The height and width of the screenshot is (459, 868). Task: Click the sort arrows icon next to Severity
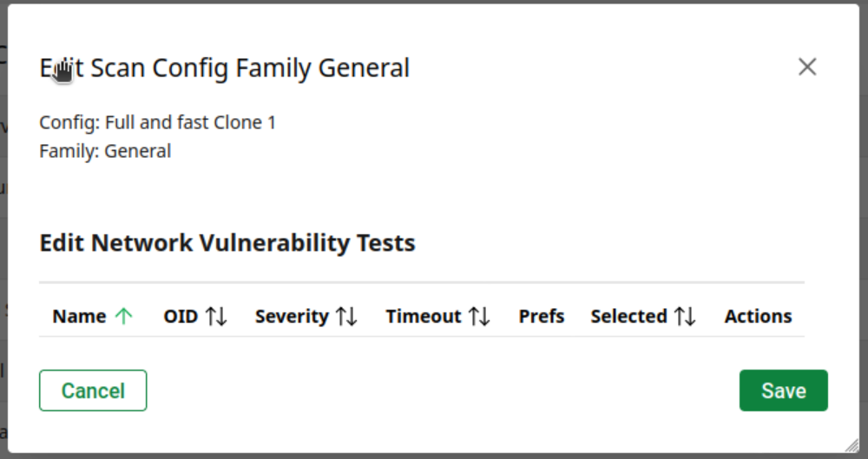coord(347,317)
